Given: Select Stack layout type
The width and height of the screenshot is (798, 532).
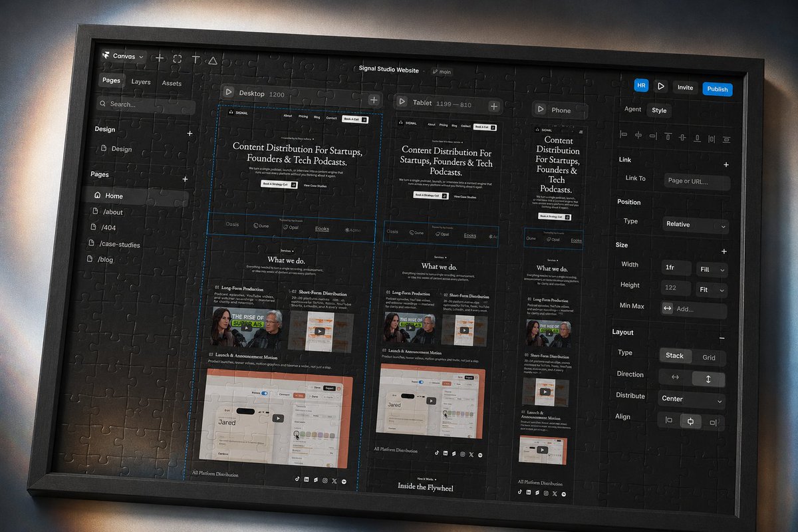Looking at the screenshot, I should click(x=675, y=356).
